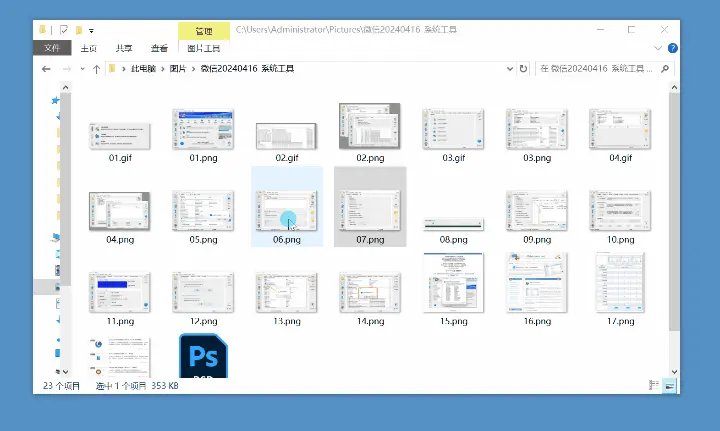Open Help with the question mark

[673, 48]
